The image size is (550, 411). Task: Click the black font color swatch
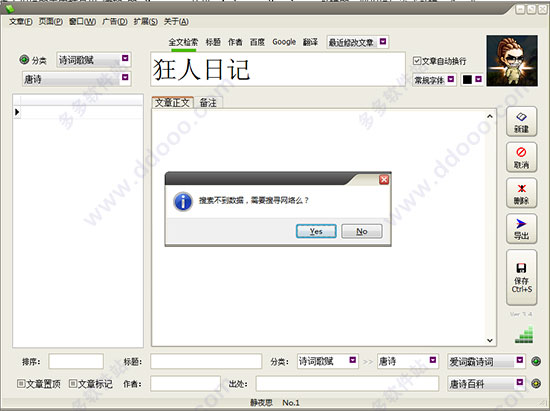467,80
